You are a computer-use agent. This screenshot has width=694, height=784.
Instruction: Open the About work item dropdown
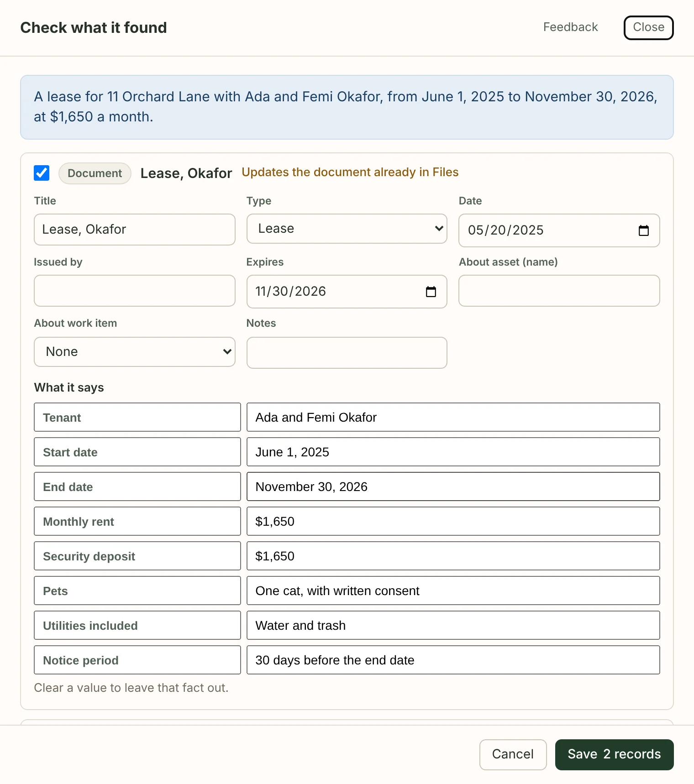135,352
